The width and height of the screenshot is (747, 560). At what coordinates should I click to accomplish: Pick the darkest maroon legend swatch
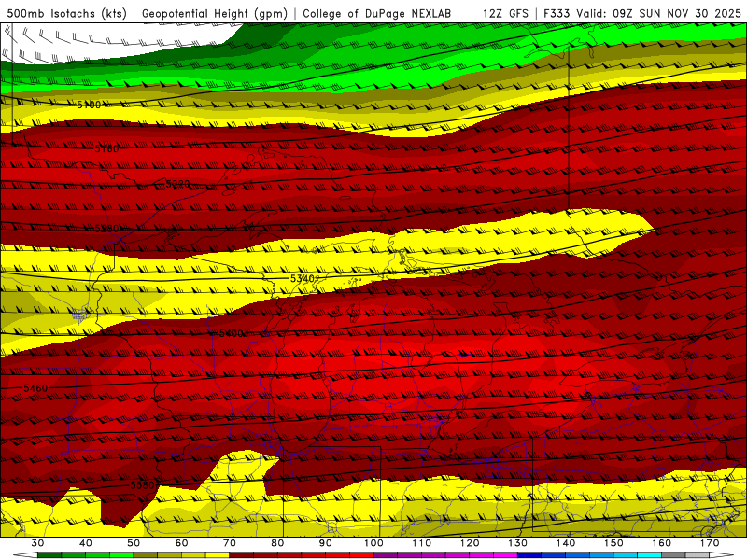pos(242,555)
